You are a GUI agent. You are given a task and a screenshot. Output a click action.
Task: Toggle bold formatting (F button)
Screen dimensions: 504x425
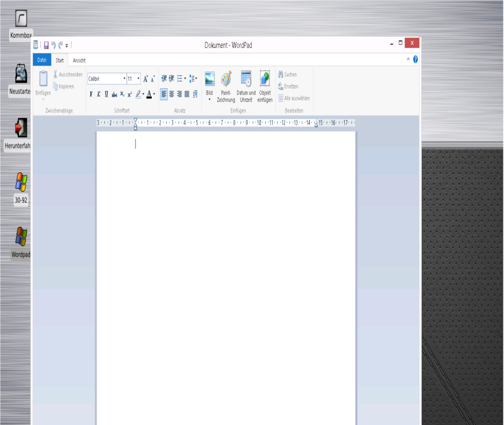pos(91,94)
